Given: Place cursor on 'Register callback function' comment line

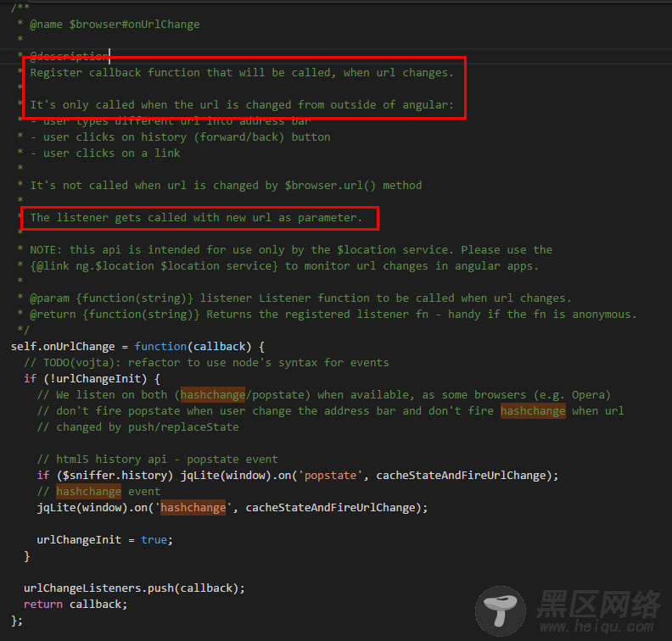Looking at the screenshot, I should click(241, 73).
